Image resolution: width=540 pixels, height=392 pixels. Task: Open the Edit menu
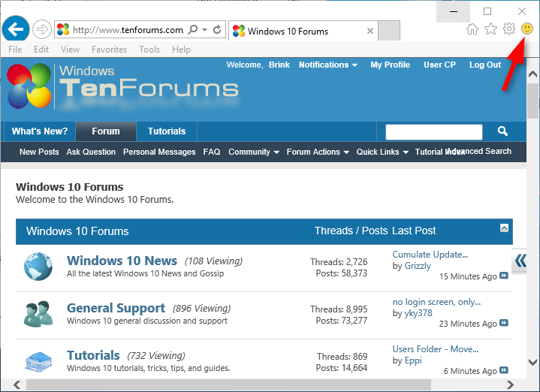point(41,50)
